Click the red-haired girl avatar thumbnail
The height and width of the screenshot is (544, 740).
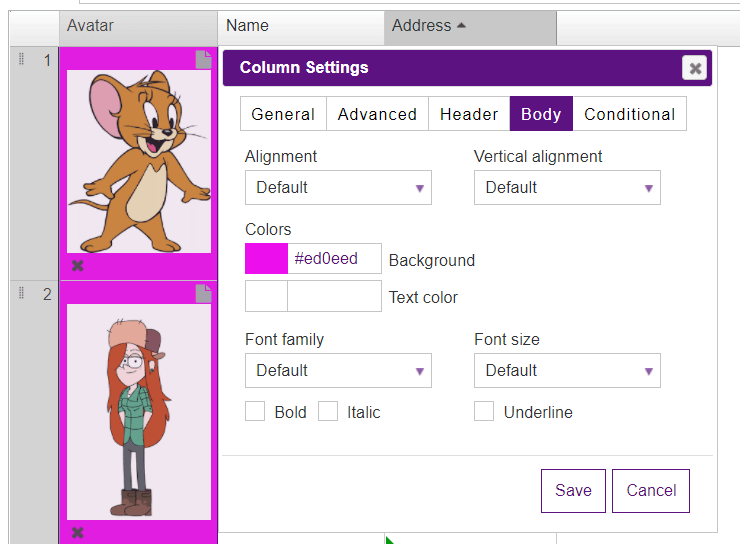(139, 411)
